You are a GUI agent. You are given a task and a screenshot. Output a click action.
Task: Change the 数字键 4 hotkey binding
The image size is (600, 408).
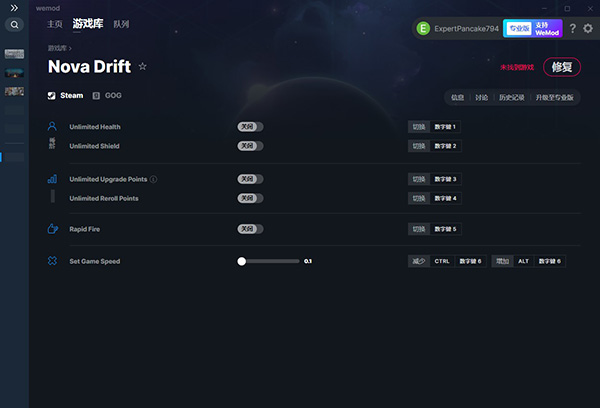pyautogui.click(x=445, y=198)
